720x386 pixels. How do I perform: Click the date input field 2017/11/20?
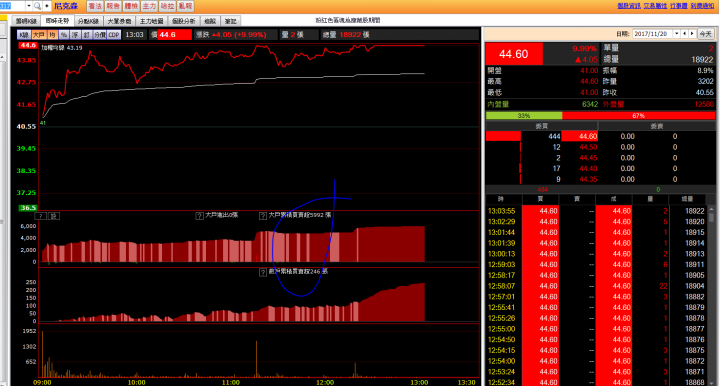point(652,34)
